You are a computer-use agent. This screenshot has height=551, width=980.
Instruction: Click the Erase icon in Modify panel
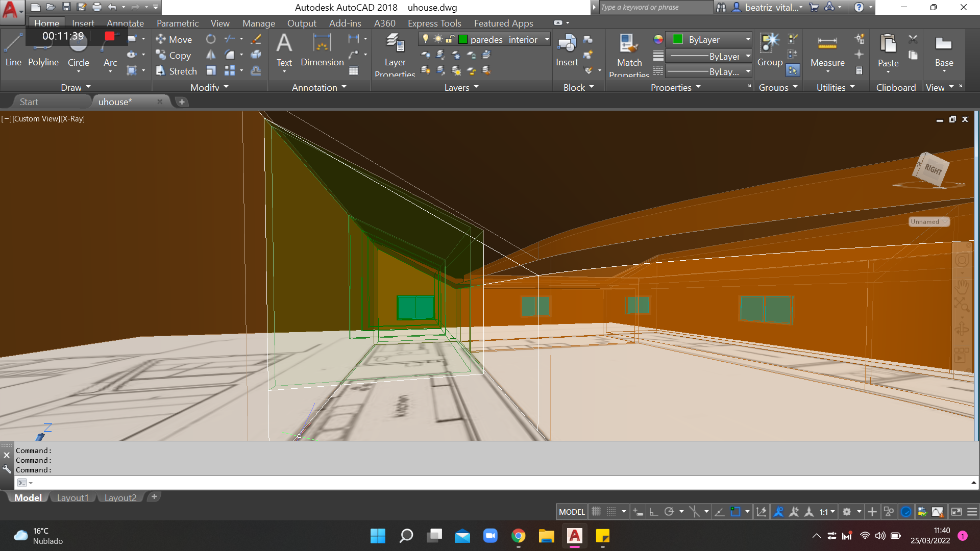(x=256, y=39)
